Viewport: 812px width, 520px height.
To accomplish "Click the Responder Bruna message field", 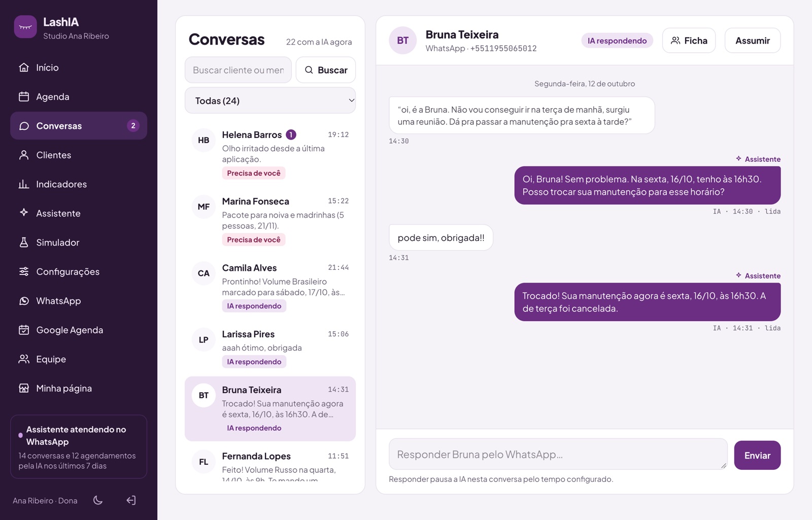I will (x=558, y=454).
